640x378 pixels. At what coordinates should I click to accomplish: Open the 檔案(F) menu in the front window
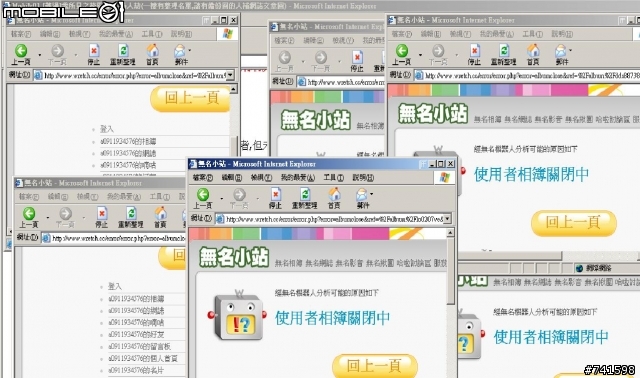[203, 178]
